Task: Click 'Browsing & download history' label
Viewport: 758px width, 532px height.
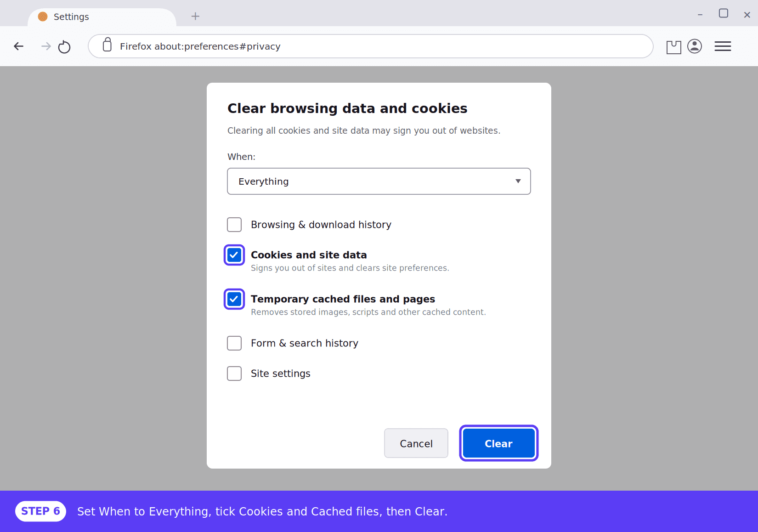Action: click(x=321, y=225)
